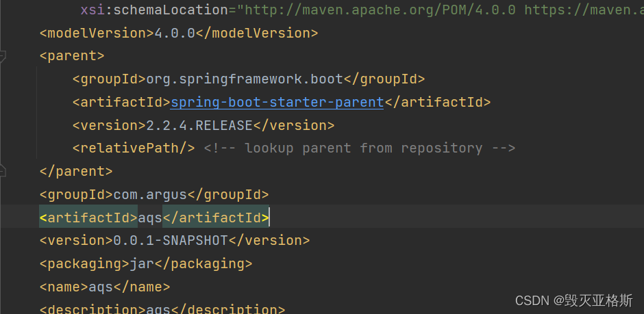The image size is (644, 314).
Task: Click the lookup parent from repository comment
Action: (x=360, y=148)
